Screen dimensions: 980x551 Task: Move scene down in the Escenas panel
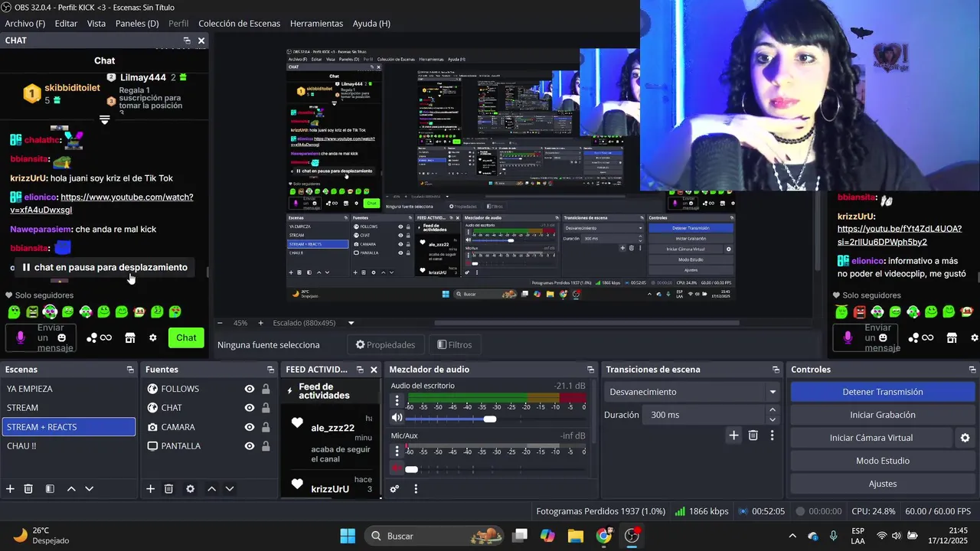(89, 489)
